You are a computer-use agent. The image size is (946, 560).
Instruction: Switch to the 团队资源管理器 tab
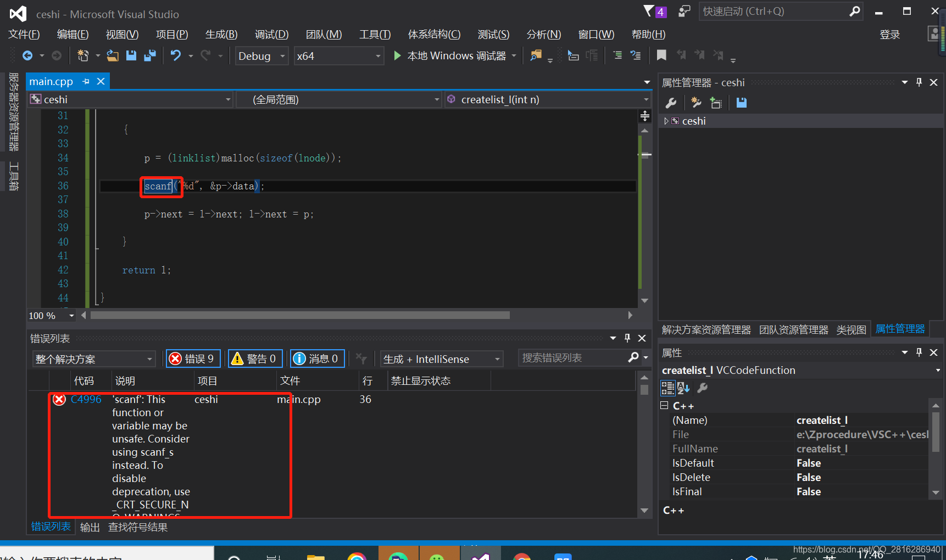click(793, 329)
